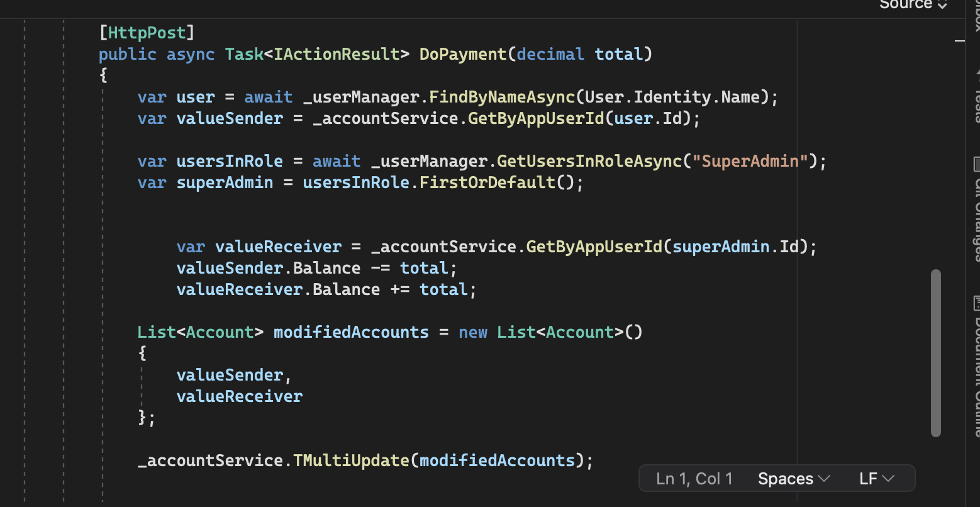
Task: Click GetUsersInRoleAsync method call
Action: [589, 161]
